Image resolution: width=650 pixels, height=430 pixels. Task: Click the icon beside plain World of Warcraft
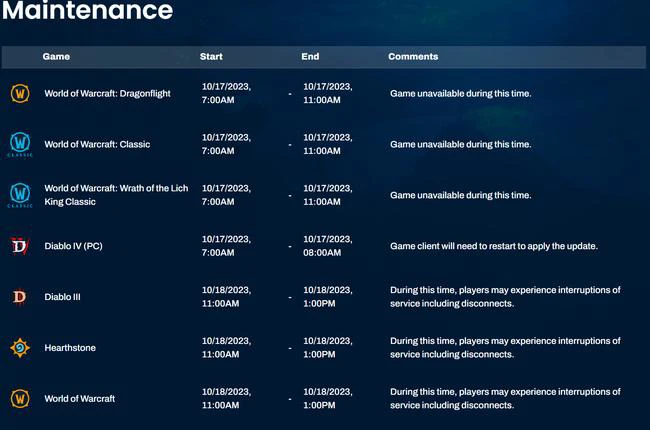(20, 398)
